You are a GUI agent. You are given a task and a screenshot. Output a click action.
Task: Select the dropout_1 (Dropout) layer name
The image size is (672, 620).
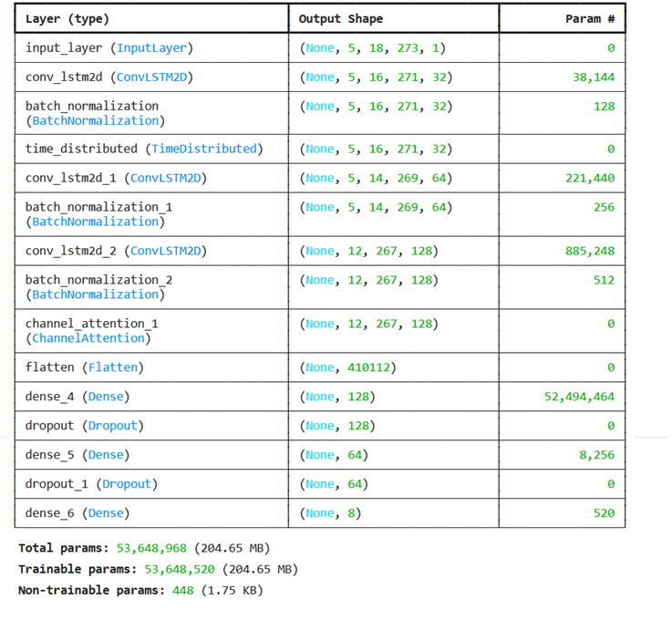click(91, 484)
